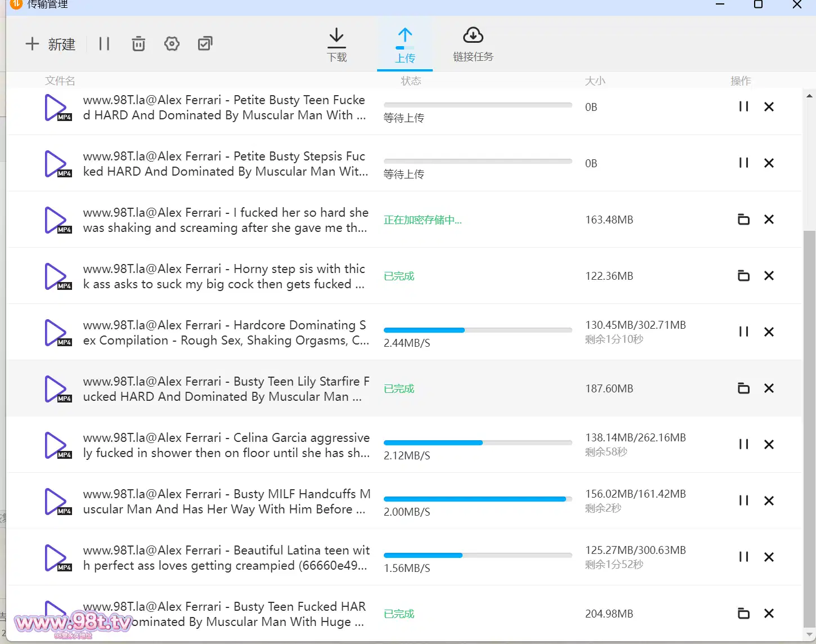Select the Busty Teen Lily Starfire file name
Image resolution: width=816 pixels, height=644 pixels.
[x=226, y=389]
